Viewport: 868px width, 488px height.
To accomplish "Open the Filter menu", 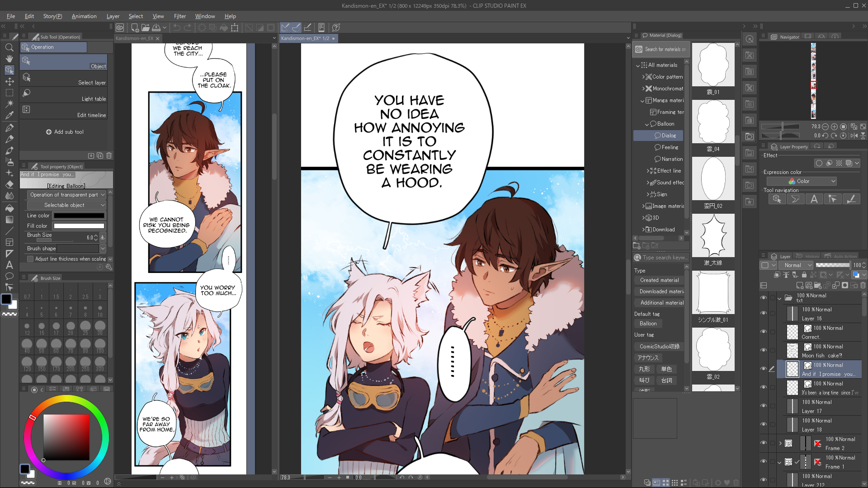I will 179,16.
